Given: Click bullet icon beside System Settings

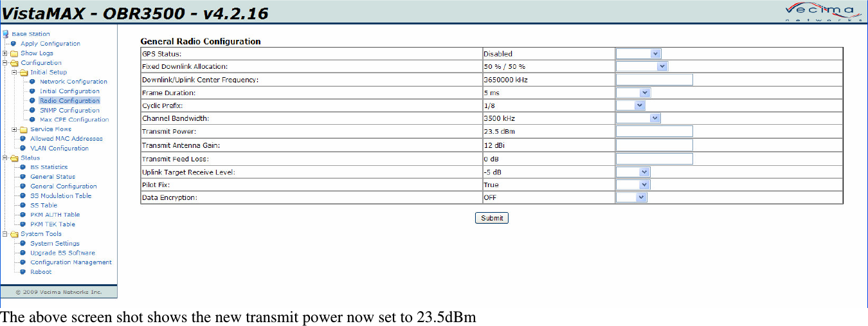Looking at the screenshot, I should (x=24, y=244).
